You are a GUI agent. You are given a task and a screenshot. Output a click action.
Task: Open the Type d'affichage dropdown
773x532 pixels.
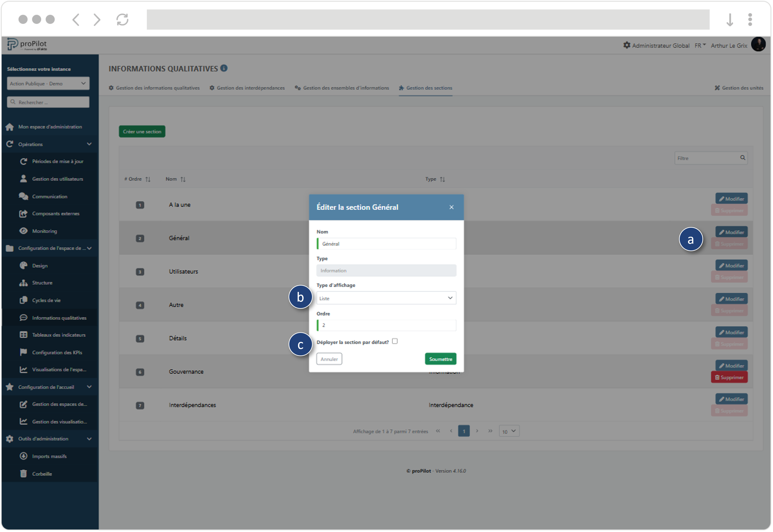point(386,298)
